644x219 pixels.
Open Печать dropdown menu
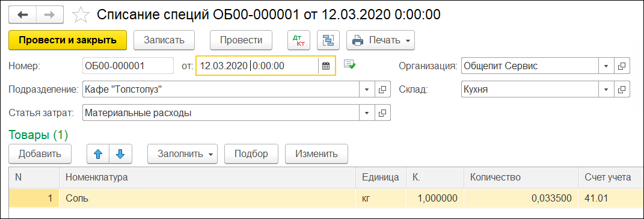pos(381,40)
